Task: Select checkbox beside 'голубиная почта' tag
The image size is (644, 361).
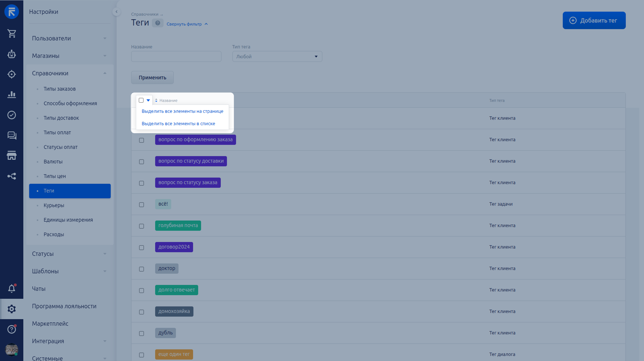Action: point(141,226)
